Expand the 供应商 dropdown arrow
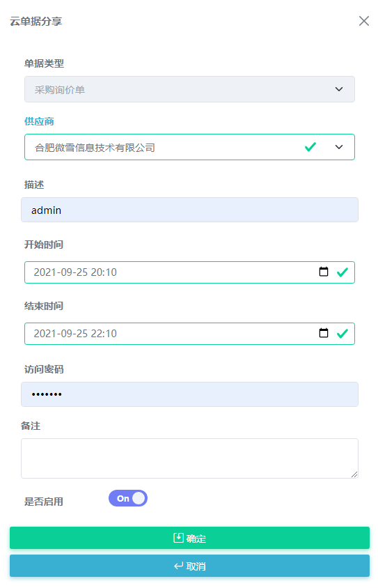This screenshot has height=588, width=378. click(x=338, y=147)
